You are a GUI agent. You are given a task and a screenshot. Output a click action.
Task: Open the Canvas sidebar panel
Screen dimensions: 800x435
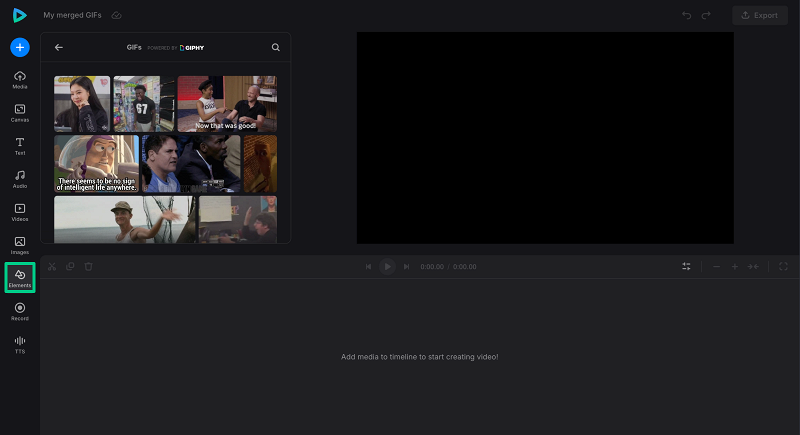pos(20,113)
